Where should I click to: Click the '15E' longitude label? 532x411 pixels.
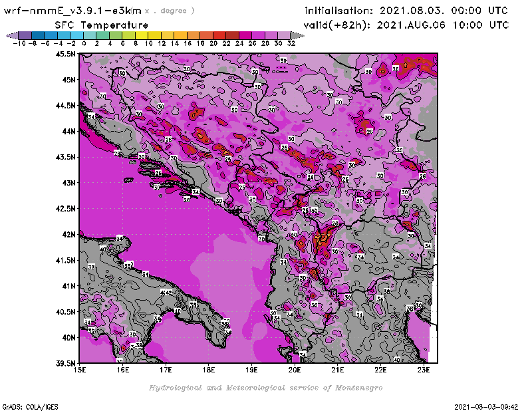[x=80, y=370]
